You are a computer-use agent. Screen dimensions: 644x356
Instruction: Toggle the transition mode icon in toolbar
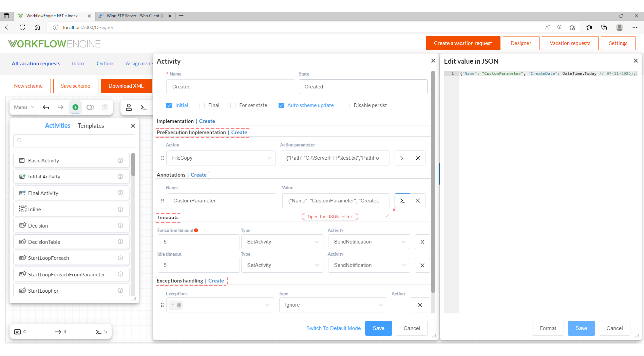click(x=90, y=107)
